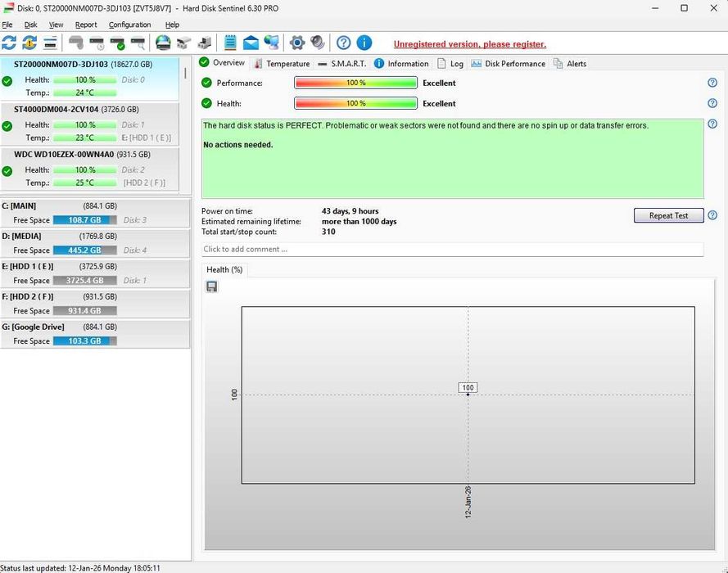Open the Report menu

coord(86,25)
